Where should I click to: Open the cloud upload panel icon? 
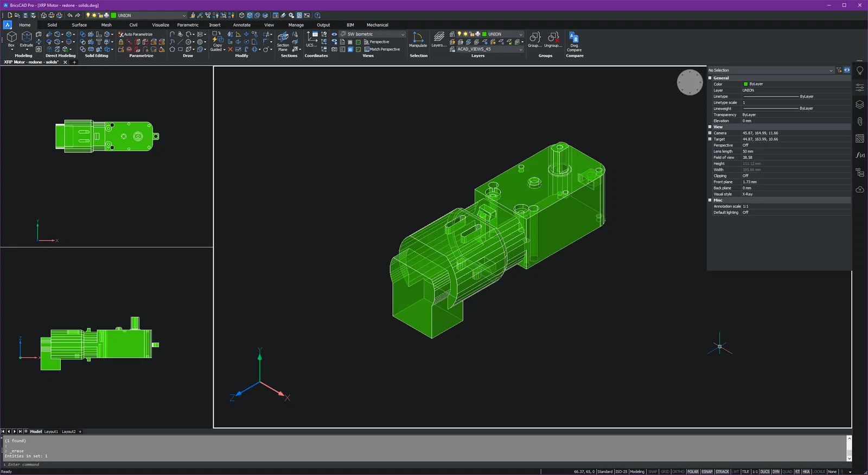coord(860,189)
